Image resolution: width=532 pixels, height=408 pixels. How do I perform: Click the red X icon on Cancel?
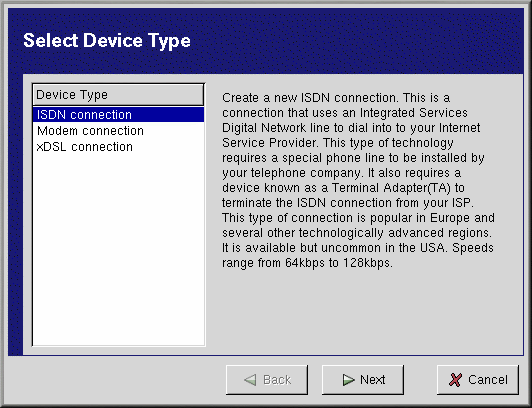pyautogui.click(x=455, y=380)
